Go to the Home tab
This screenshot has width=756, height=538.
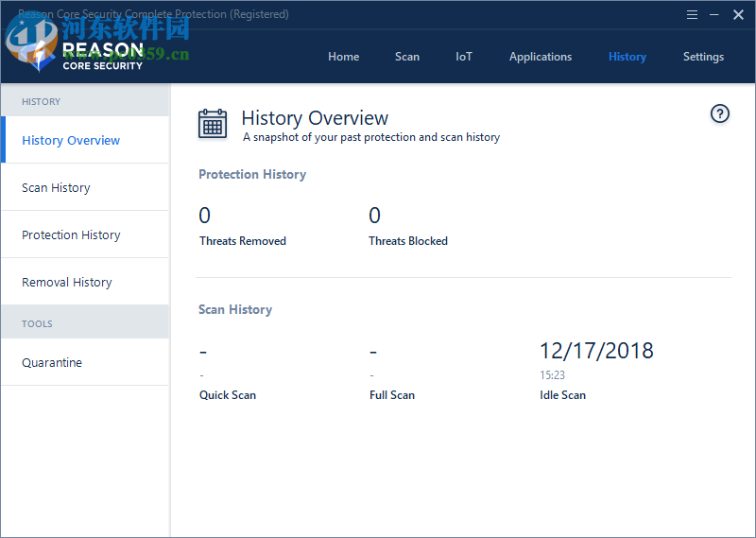[x=344, y=57]
